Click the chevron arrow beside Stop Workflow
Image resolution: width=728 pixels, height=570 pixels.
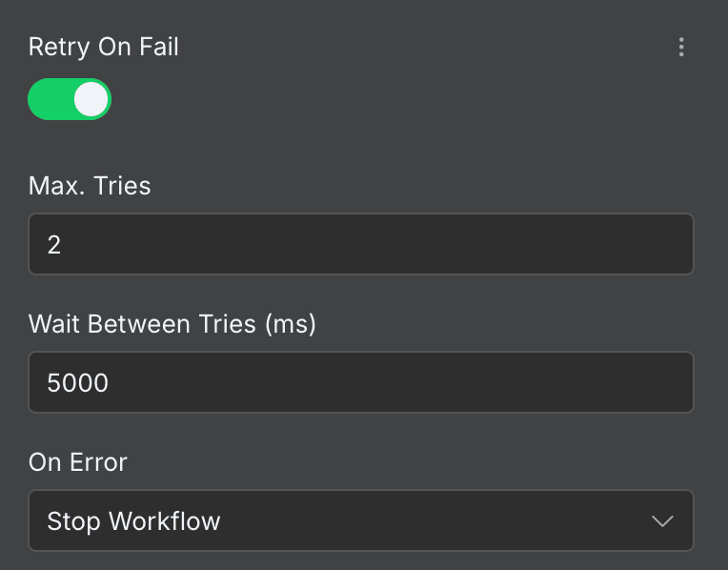pos(661,520)
